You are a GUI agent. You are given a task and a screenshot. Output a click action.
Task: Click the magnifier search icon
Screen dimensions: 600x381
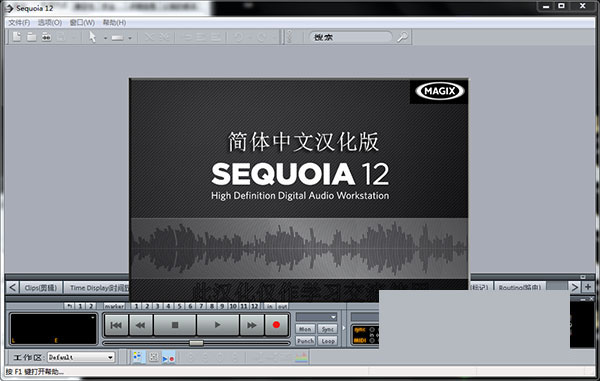402,37
